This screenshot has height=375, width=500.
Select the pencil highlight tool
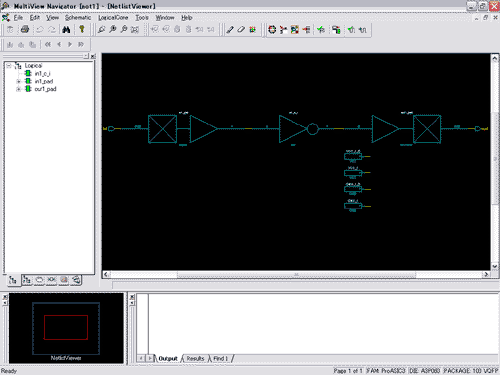click(230, 30)
